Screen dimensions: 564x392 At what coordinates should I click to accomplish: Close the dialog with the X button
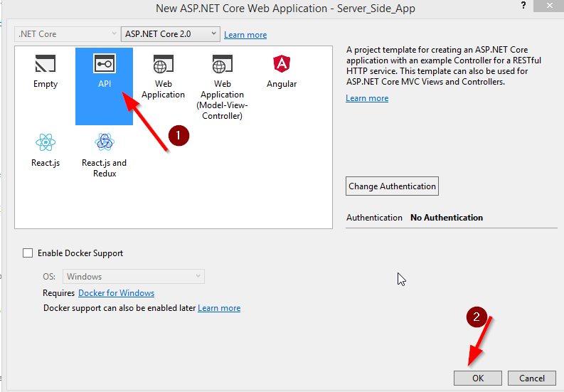tap(549, 6)
